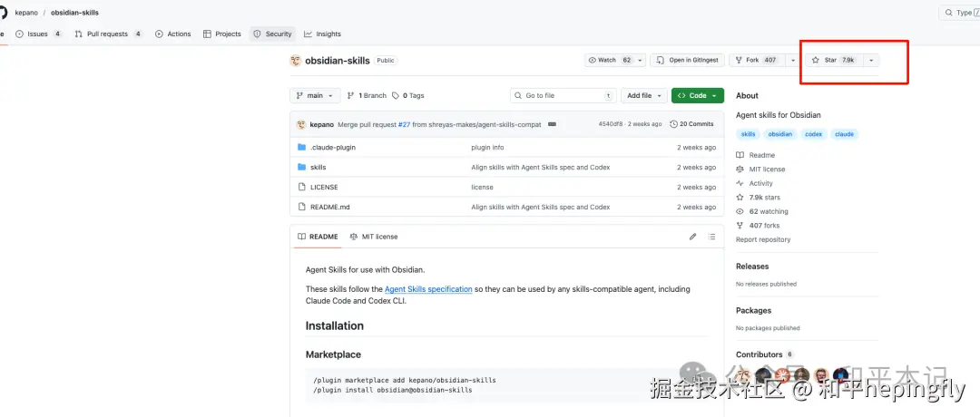Click the GitHub logo icon

[x=3, y=13]
